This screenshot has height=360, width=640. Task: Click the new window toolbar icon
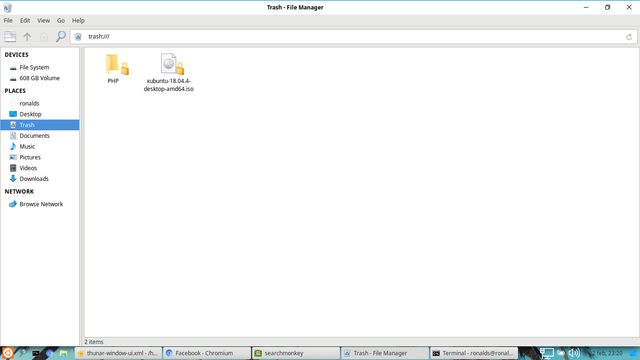tap(10, 37)
